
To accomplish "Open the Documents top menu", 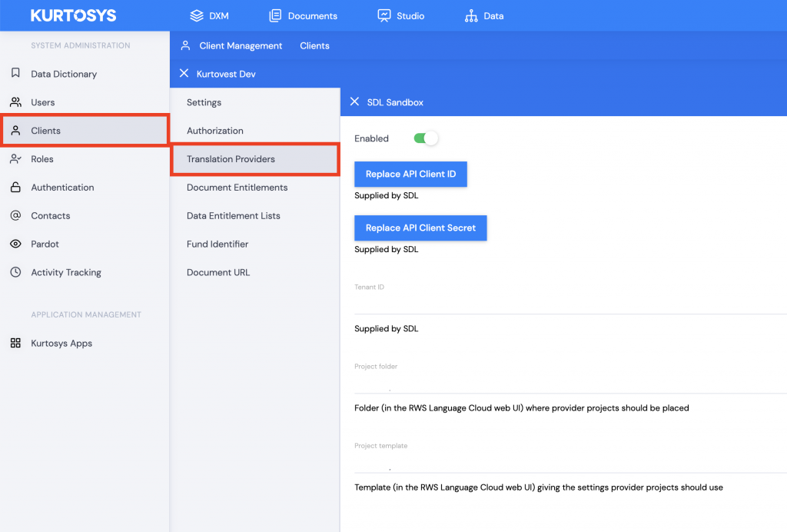I will (x=303, y=15).
